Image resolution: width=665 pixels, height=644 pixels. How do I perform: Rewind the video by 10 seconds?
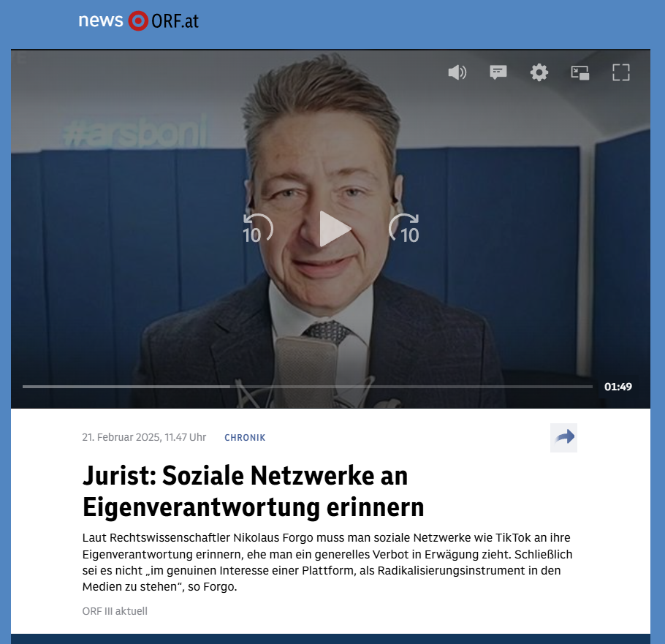[257, 229]
